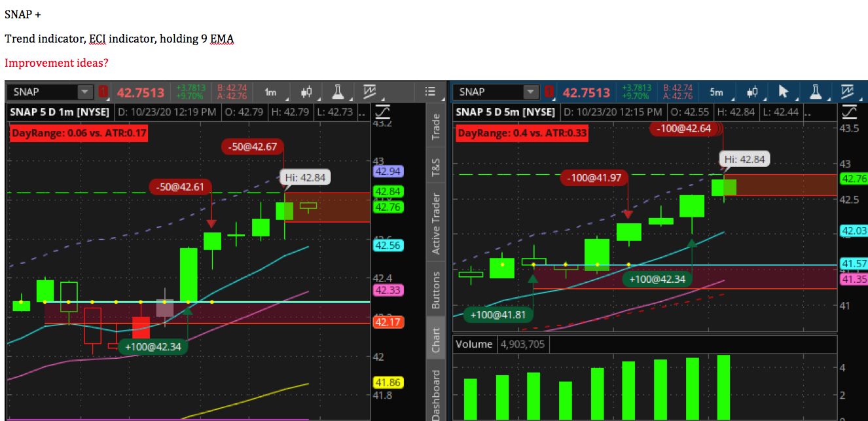868x421 pixels.
Task: Open the 5m timeframe selector
Action: click(717, 92)
